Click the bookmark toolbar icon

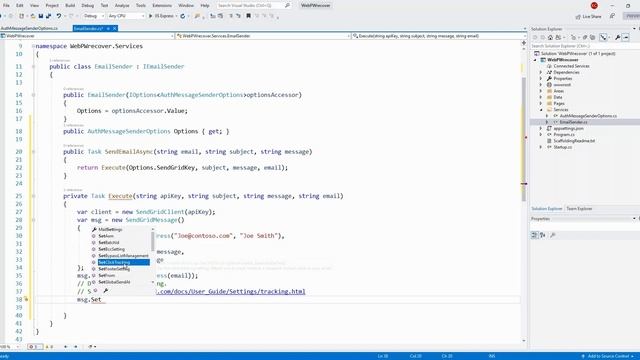coord(248,16)
